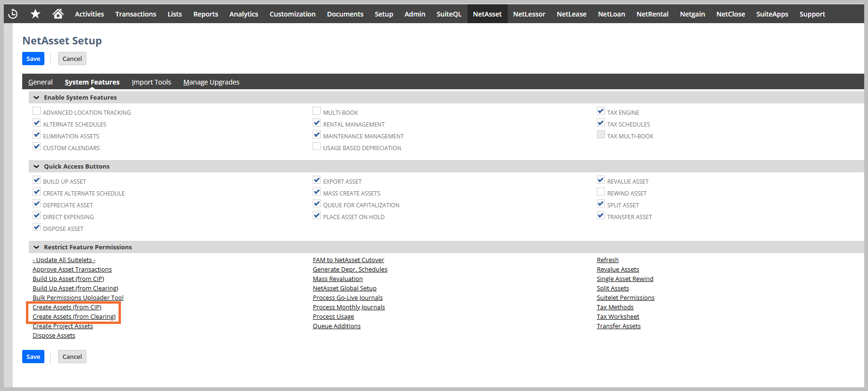Toggle Create Alternate Schedule checkbox
Viewport: 868px width, 391px height.
[x=37, y=192]
